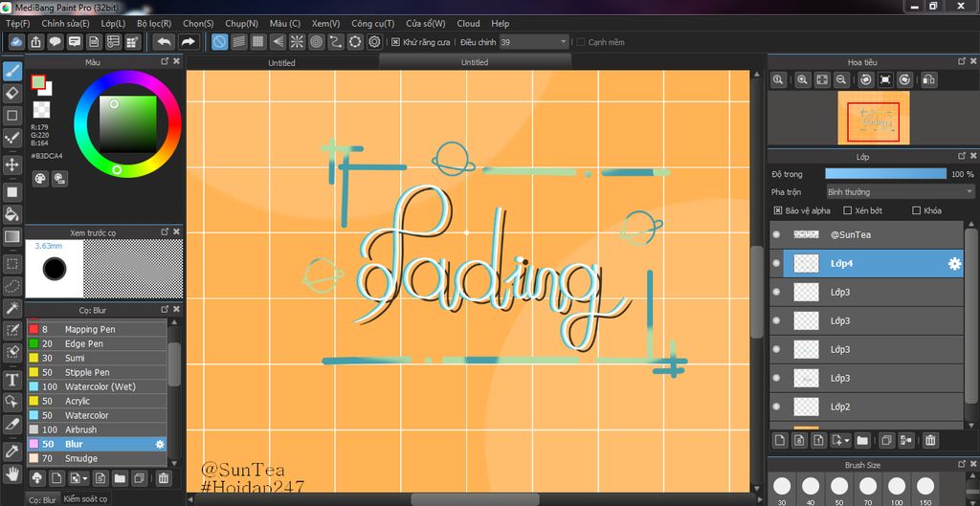The image size is (980, 506).
Task: Click the export share icon in toolbar
Action: tap(36, 42)
